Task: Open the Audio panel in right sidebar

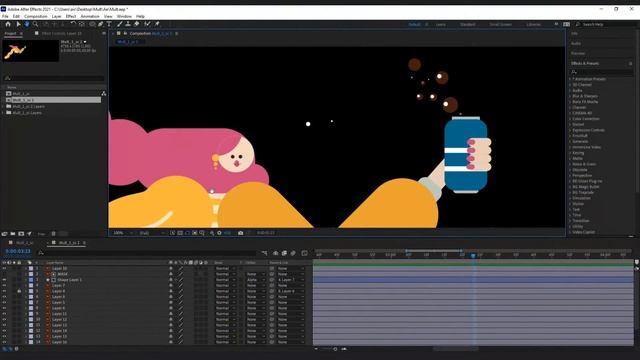Action: [x=576, y=43]
